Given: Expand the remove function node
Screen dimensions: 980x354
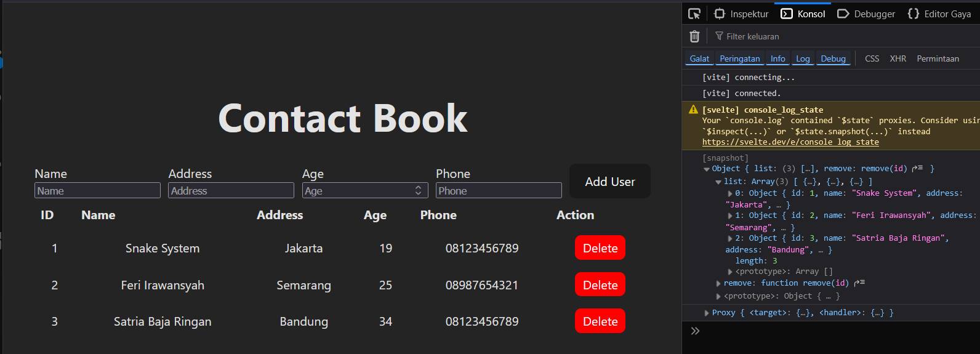Looking at the screenshot, I should point(718,283).
